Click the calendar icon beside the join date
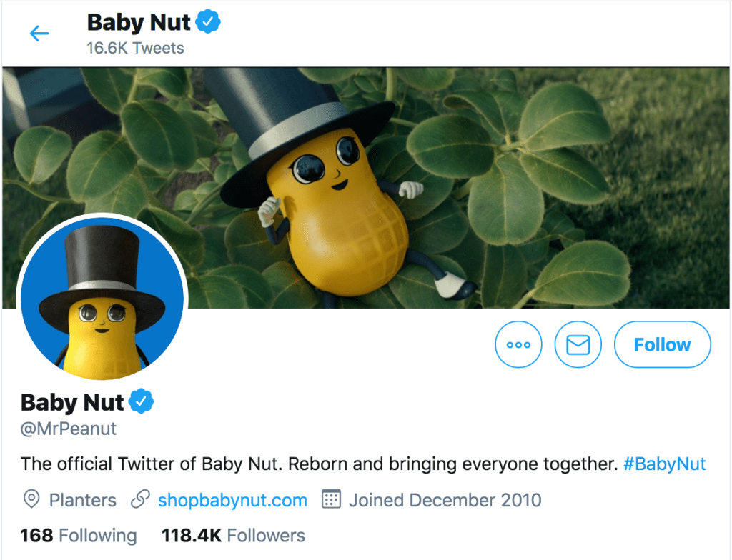Viewport: 732px width, 560px height. (331, 500)
